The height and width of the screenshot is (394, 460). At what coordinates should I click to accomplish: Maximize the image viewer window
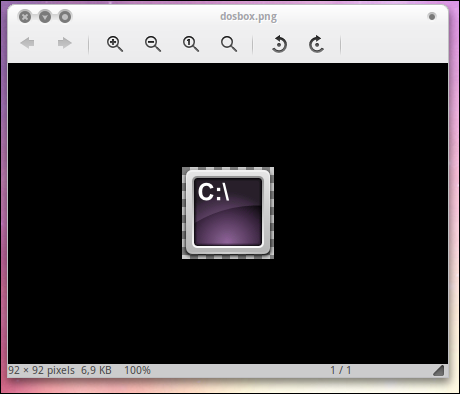pyautogui.click(x=65, y=17)
